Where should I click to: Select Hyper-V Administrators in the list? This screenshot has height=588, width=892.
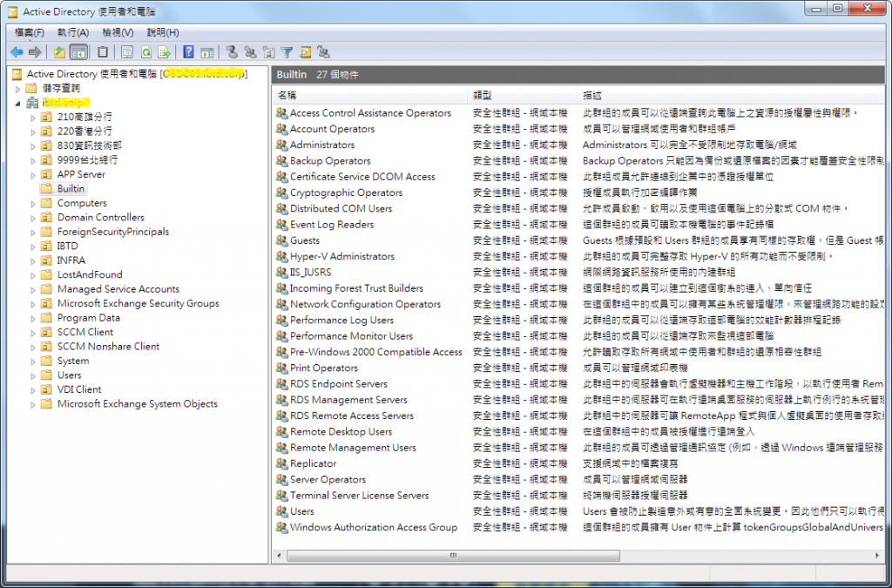coord(341,256)
